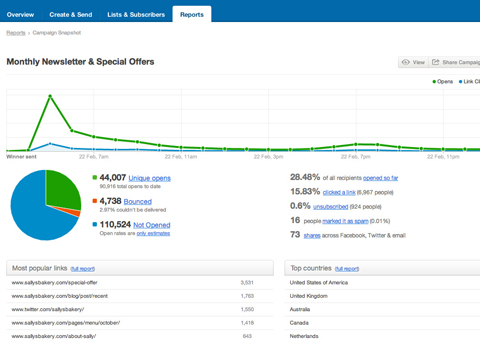This screenshot has width=480, height=360.
Task: Click the peak point on blue clicks line
Action: 50,144
